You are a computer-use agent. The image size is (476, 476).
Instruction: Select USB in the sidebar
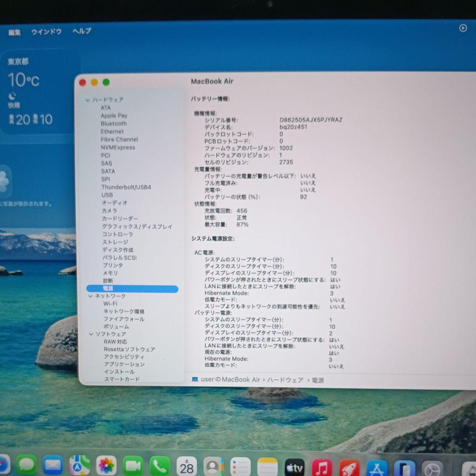tap(107, 195)
